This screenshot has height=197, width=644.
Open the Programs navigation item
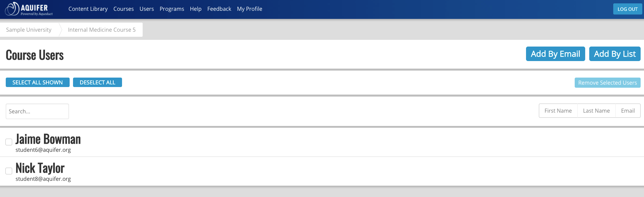172,9
